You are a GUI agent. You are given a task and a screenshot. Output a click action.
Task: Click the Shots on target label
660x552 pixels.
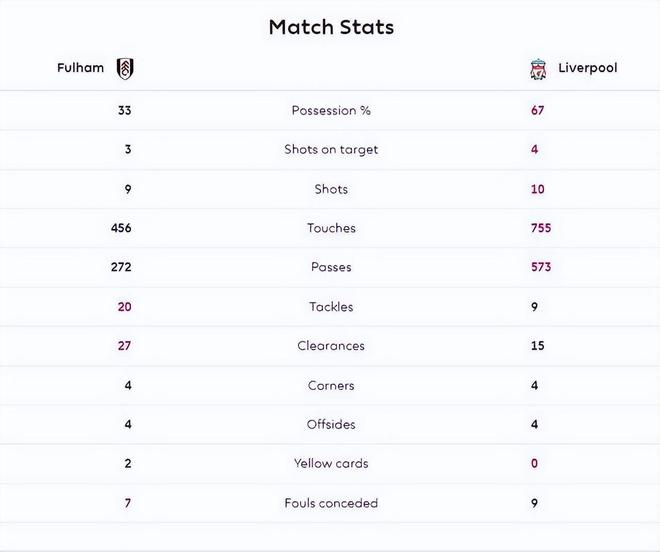[x=331, y=149]
